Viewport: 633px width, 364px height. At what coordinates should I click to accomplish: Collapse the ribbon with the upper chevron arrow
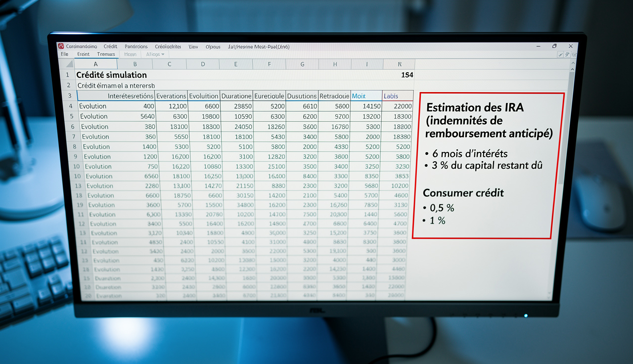573,63
